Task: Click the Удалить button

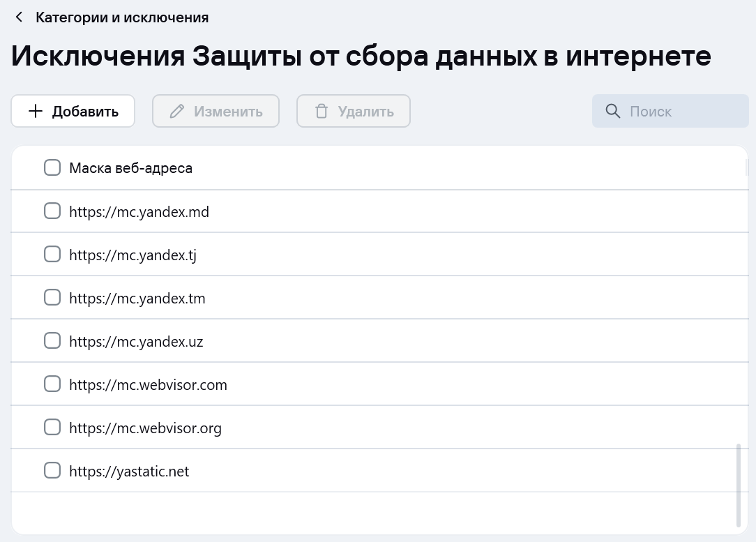Action: coord(354,111)
